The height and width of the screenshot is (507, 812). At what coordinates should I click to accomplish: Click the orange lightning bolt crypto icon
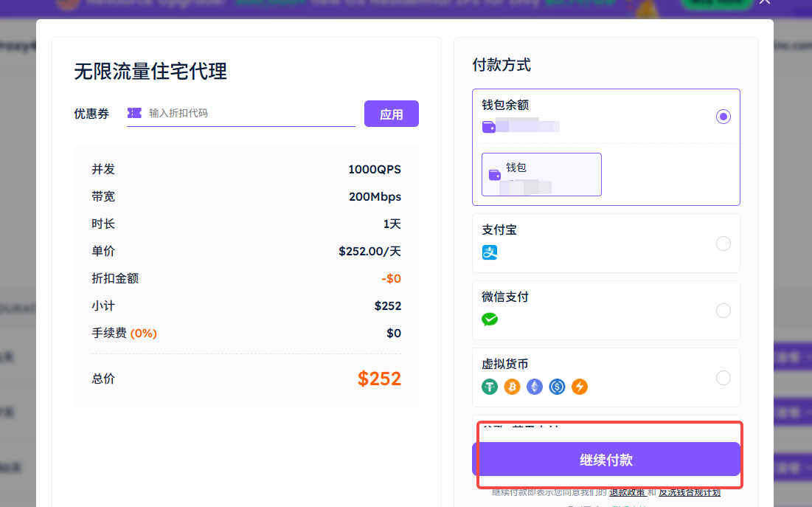click(580, 387)
